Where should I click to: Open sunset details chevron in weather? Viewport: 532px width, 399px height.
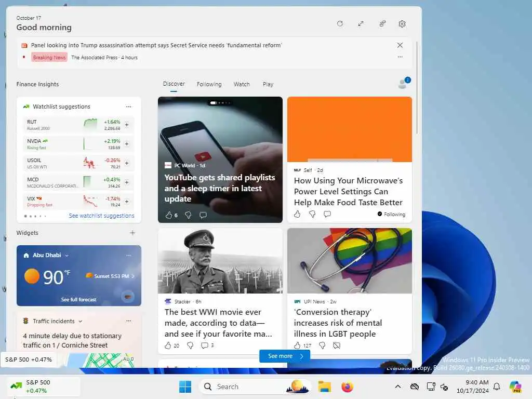[x=132, y=276]
